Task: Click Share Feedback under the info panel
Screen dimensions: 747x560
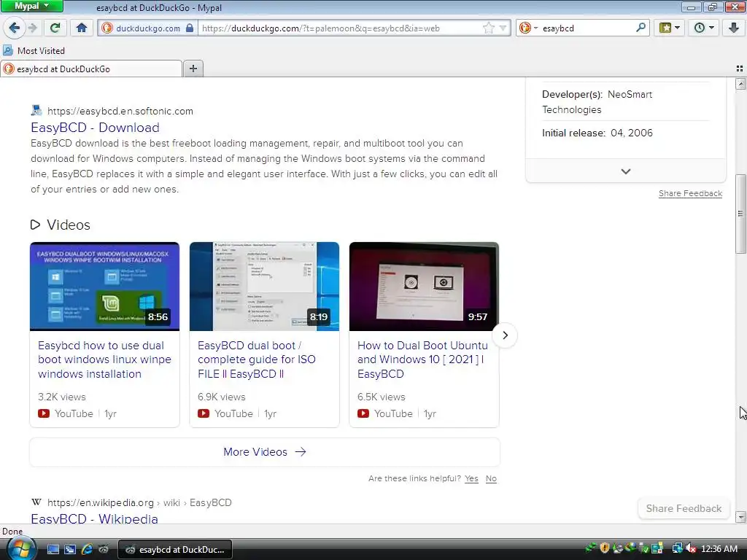Action: (690, 193)
